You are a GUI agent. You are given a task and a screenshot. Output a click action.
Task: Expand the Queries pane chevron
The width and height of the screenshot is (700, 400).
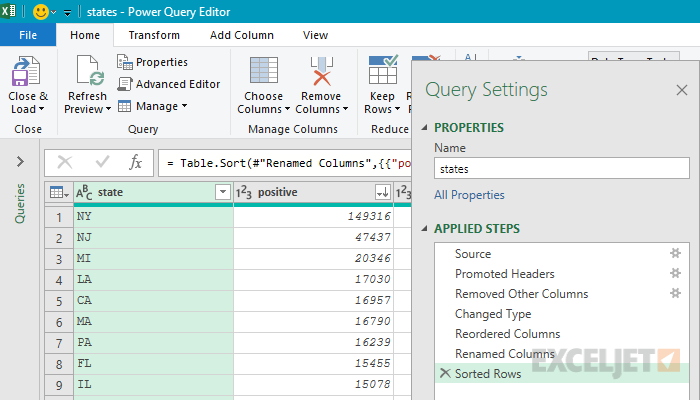pos(20,161)
